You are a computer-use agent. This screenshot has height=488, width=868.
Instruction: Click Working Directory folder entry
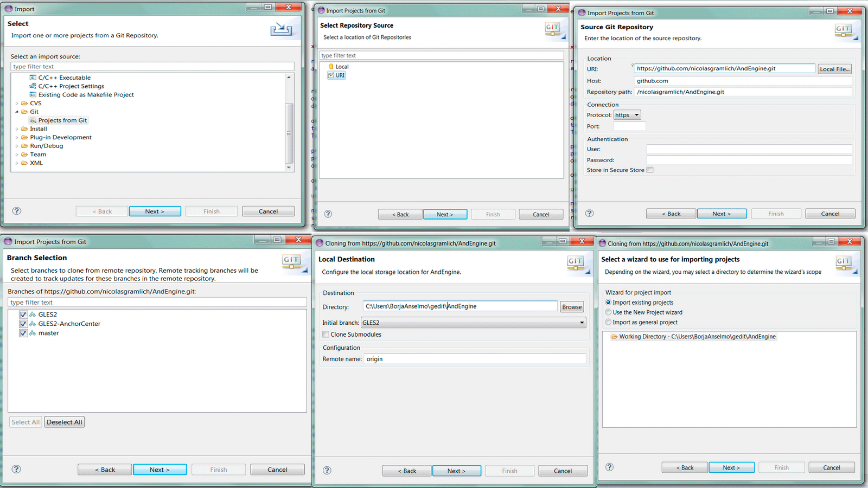click(x=693, y=337)
